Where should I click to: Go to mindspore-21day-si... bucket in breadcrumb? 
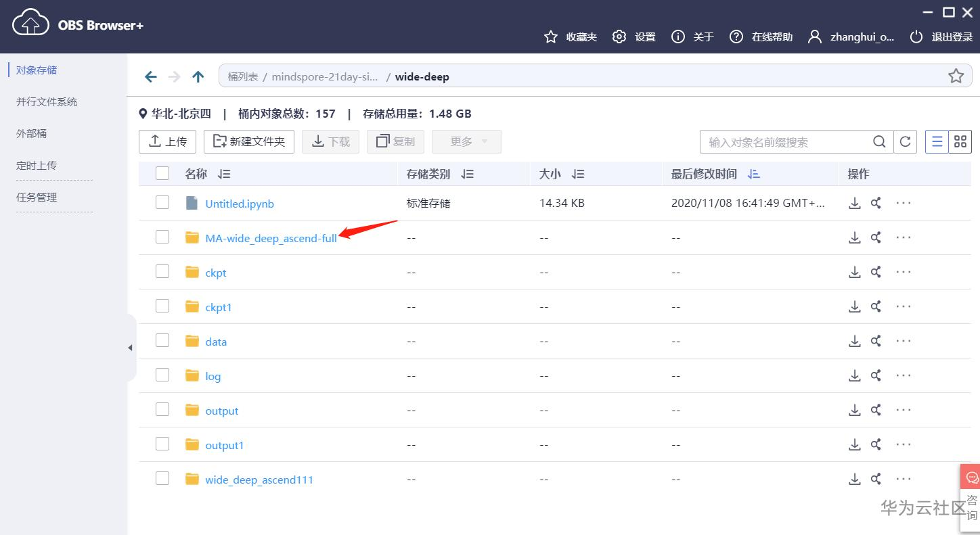325,76
